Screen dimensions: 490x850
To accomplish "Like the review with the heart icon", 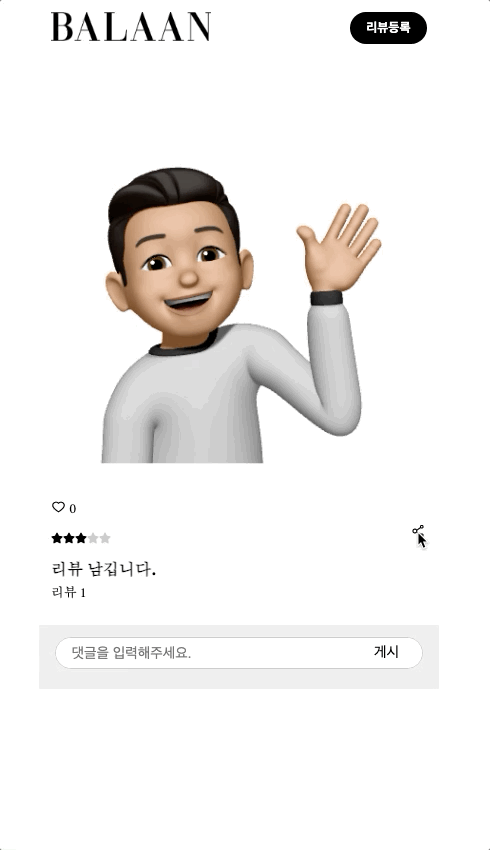I will (x=58, y=507).
